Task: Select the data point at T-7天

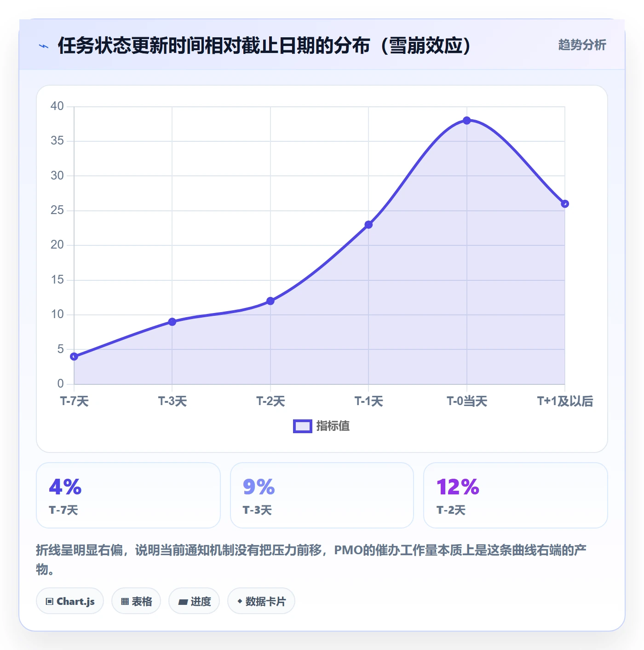Action: (74, 356)
